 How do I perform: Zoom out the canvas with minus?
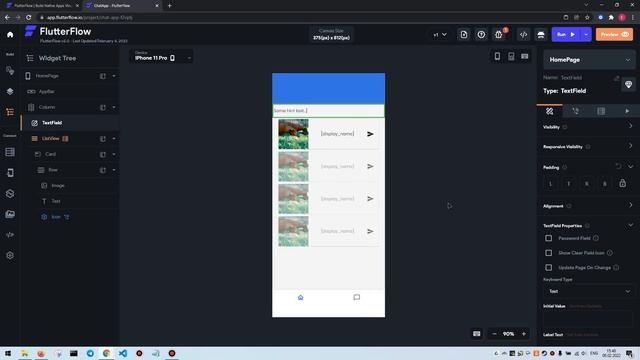[x=494, y=334]
